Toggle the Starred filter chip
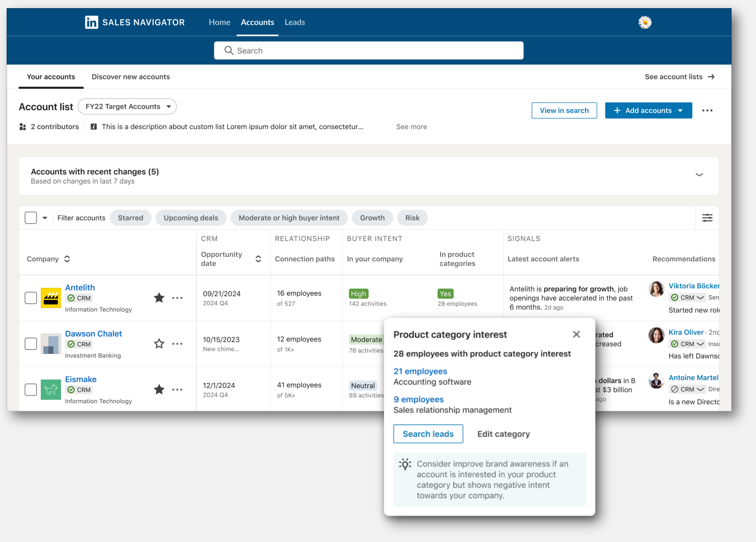The height and width of the screenshot is (542, 756). click(x=131, y=218)
